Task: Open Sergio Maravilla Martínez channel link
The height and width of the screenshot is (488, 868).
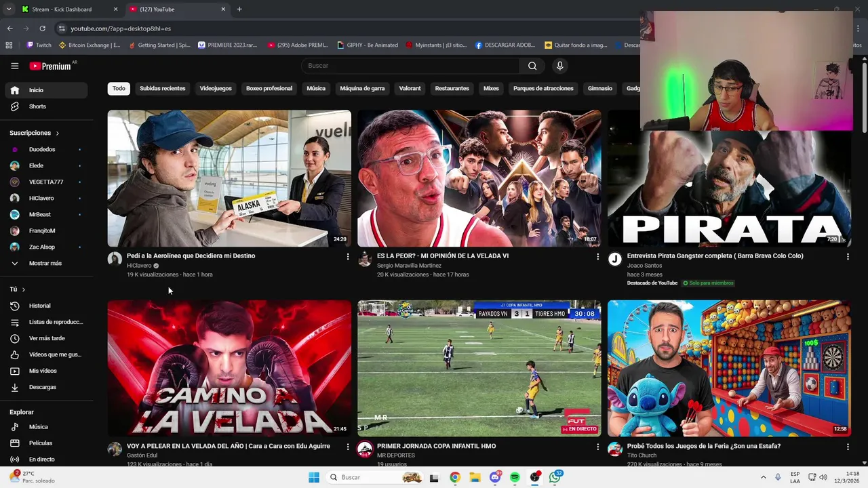Action: (409, 266)
